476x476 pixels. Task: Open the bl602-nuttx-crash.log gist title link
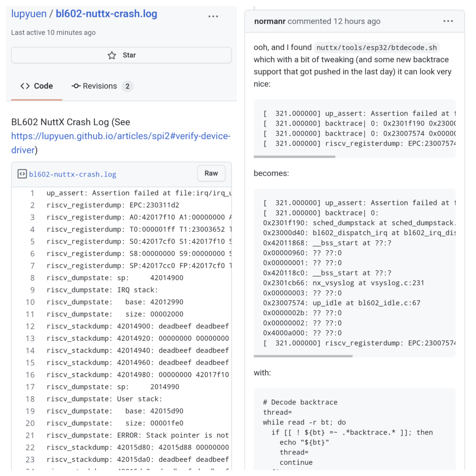(x=106, y=14)
